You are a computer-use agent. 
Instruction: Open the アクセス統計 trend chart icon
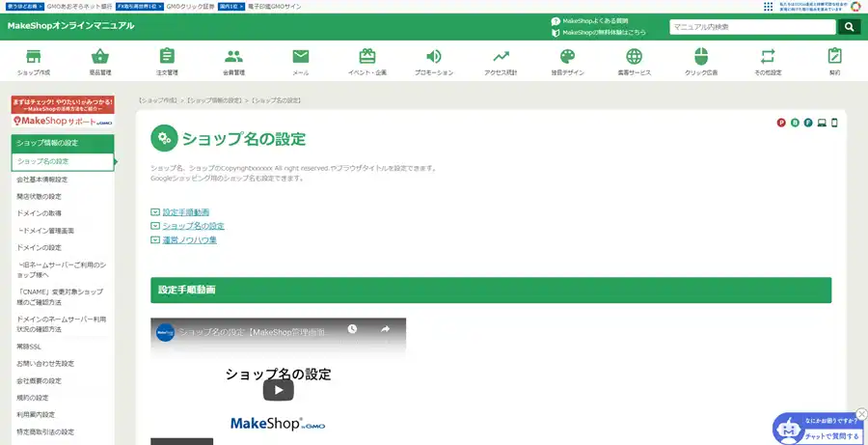(501, 57)
